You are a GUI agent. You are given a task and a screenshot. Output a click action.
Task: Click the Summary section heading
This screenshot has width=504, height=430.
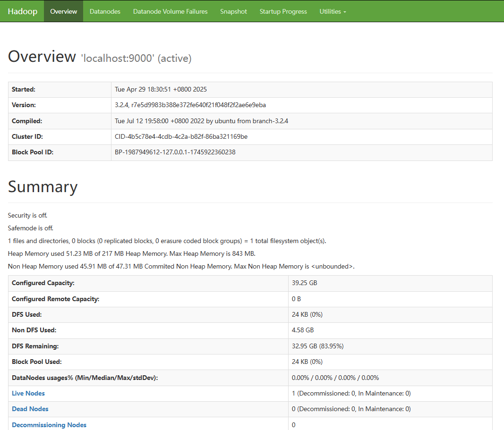tap(43, 186)
